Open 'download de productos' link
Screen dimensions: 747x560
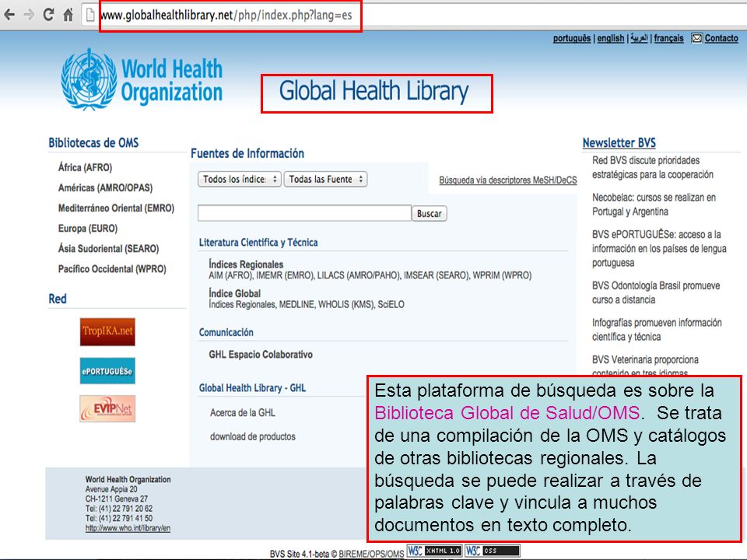click(252, 436)
